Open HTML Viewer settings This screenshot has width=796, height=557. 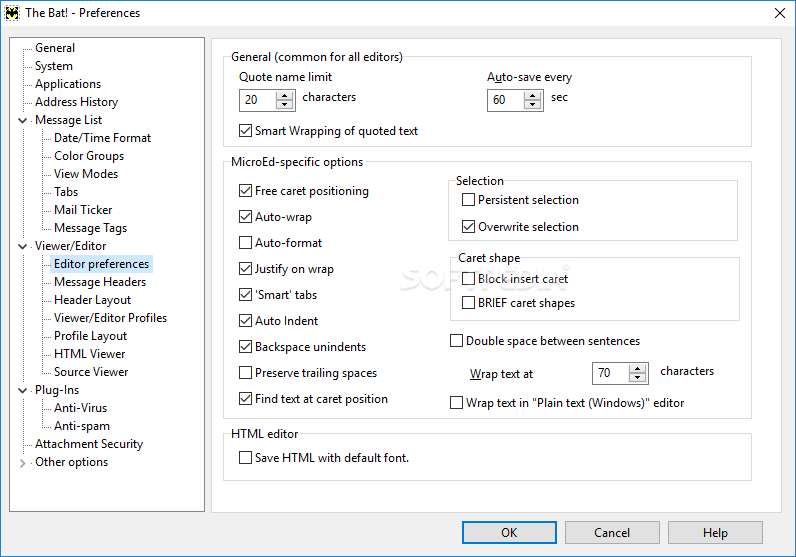pyautogui.click(x=90, y=354)
